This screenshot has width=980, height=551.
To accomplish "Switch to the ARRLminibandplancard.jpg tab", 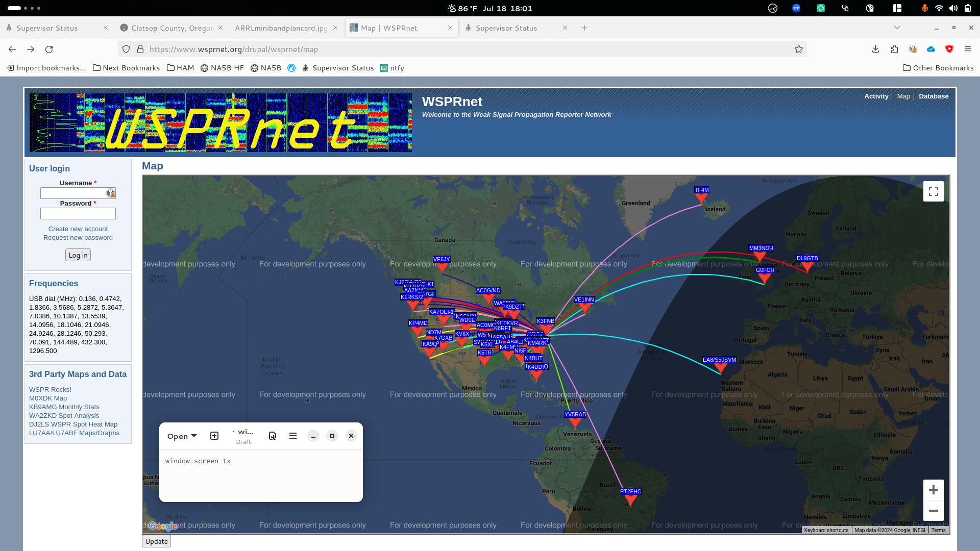I will pyautogui.click(x=281, y=28).
